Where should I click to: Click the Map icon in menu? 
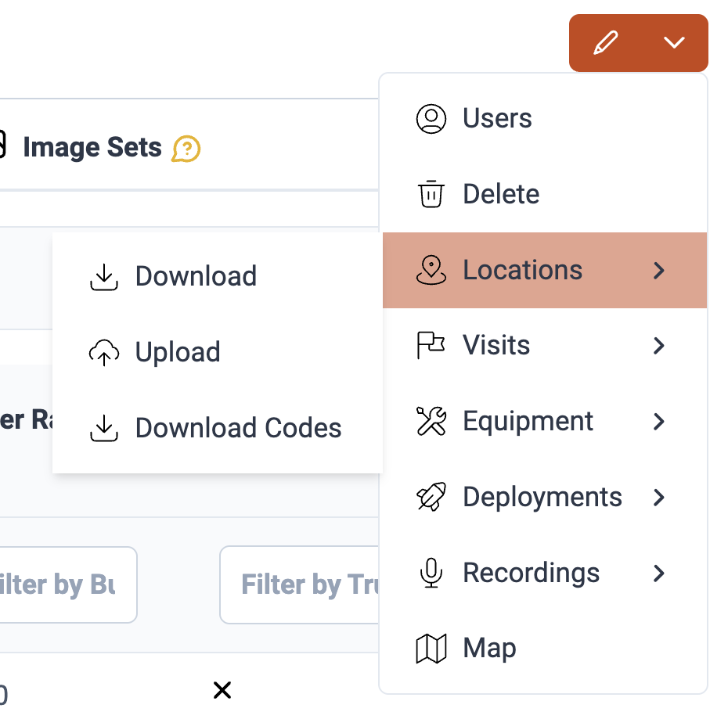431,648
